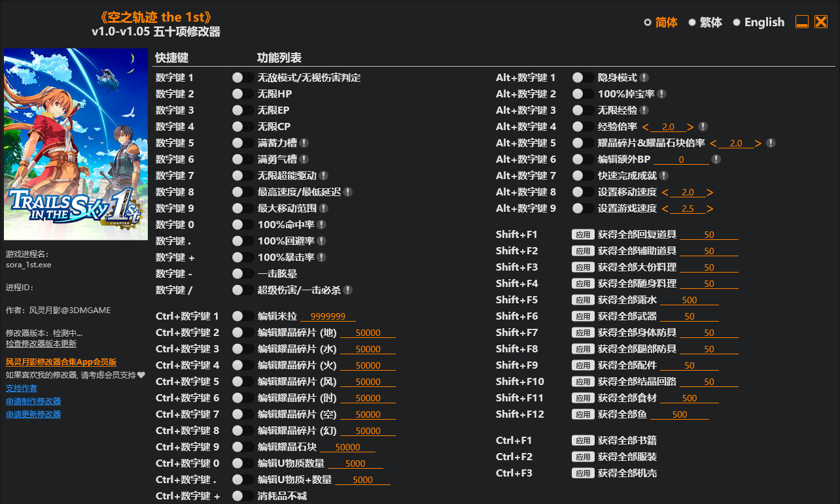This screenshot has width=840, height=504.
Task: Click info icon next to 100%回避率
Action: click(x=321, y=241)
